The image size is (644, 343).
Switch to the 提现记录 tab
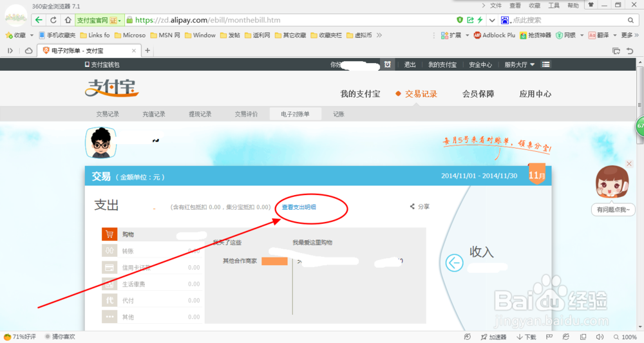click(x=200, y=114)
